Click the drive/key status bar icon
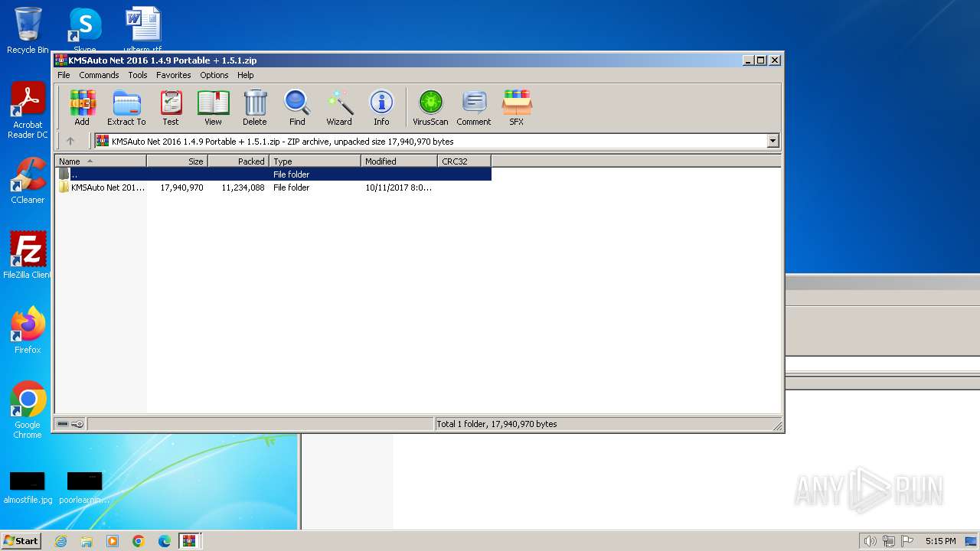Image resolution: width=980 pixels, height=551 pixels. (70, 424)
